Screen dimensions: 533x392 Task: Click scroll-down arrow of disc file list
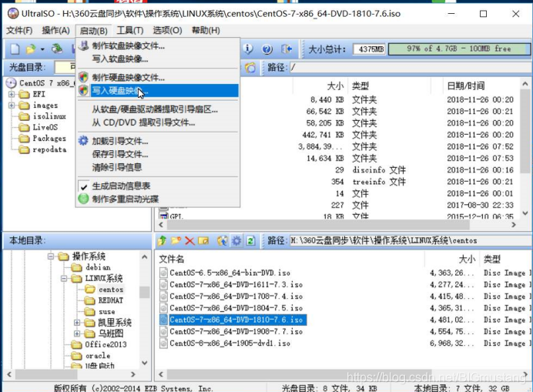pos(525,213)
